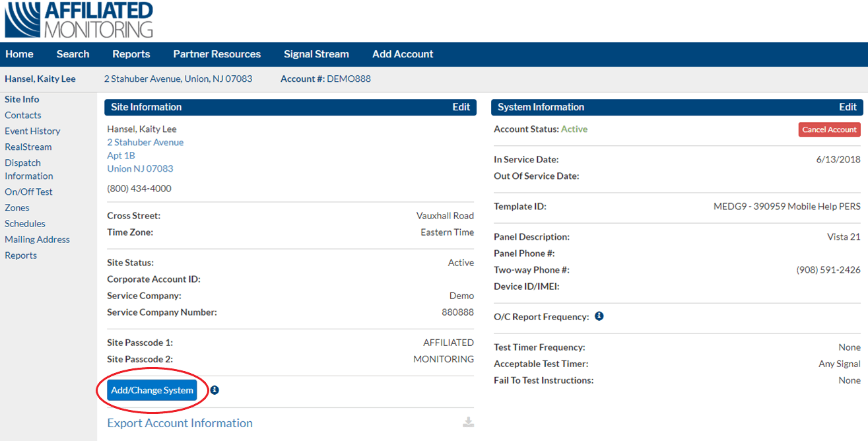The width and height of the screenshot is (868, 441).
Task: Click account number DEMO888
Action: click(x=349, y=79)
